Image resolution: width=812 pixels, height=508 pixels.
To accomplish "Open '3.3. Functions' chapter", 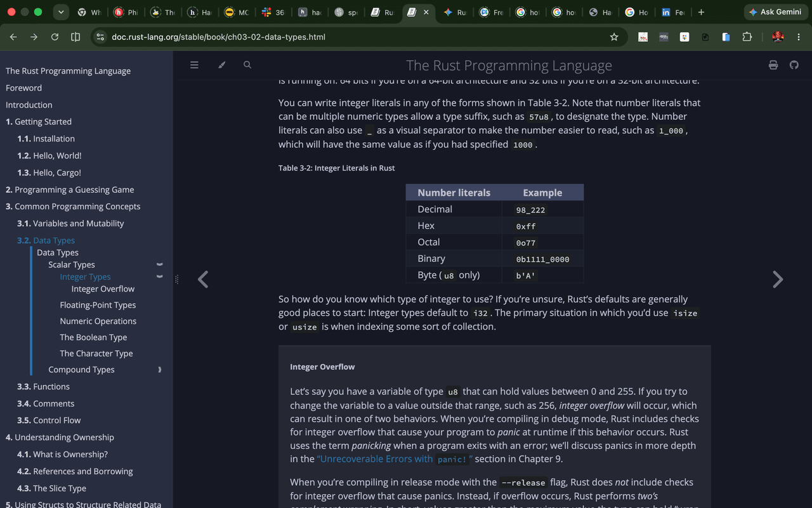I will [43, 387].
